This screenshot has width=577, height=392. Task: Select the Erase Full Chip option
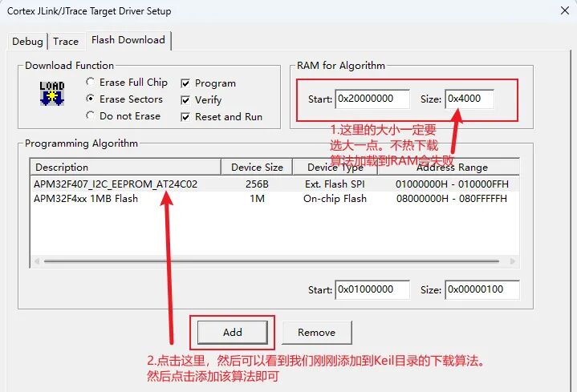91,83
